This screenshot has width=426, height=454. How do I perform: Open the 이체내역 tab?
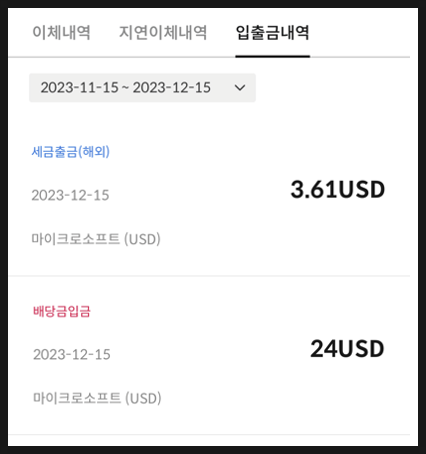tap(61, 33)
